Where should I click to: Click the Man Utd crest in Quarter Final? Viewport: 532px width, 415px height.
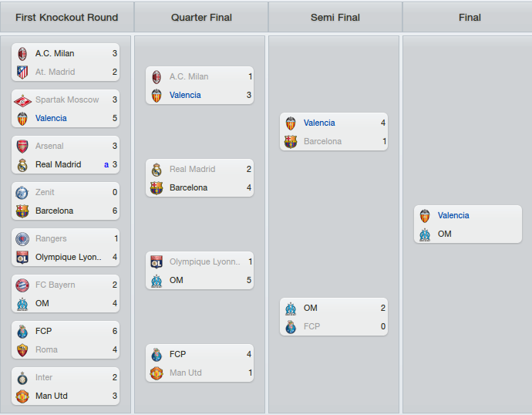click(157, 373)
